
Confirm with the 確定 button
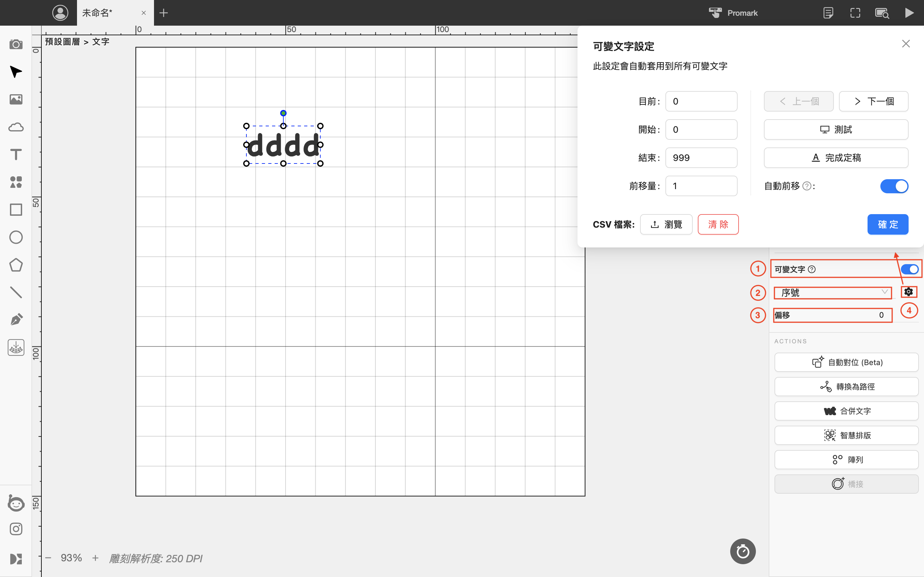tap(888, 224)
